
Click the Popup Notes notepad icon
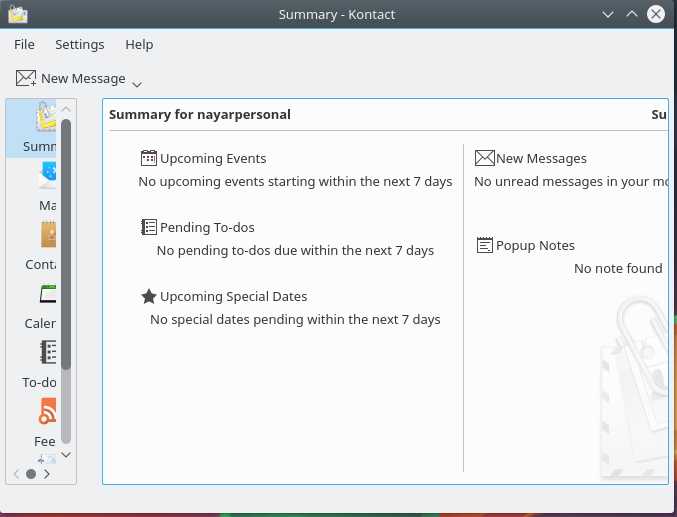tap(484, 245)
